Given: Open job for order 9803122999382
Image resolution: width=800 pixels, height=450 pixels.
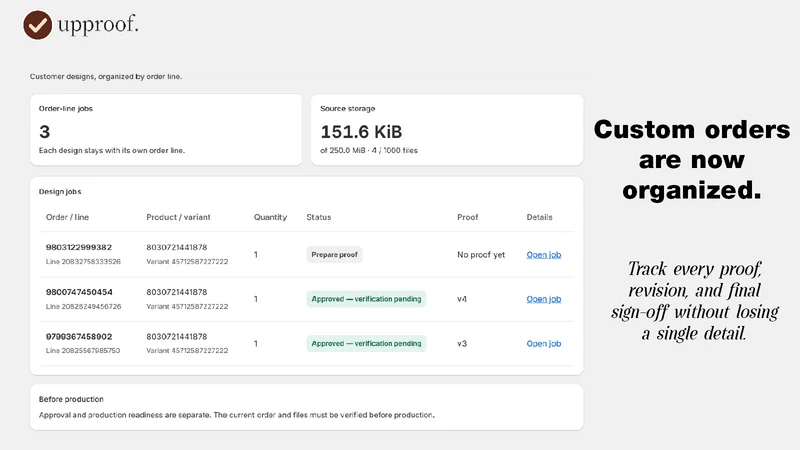Looking at the screenshot, I should 544,255.
